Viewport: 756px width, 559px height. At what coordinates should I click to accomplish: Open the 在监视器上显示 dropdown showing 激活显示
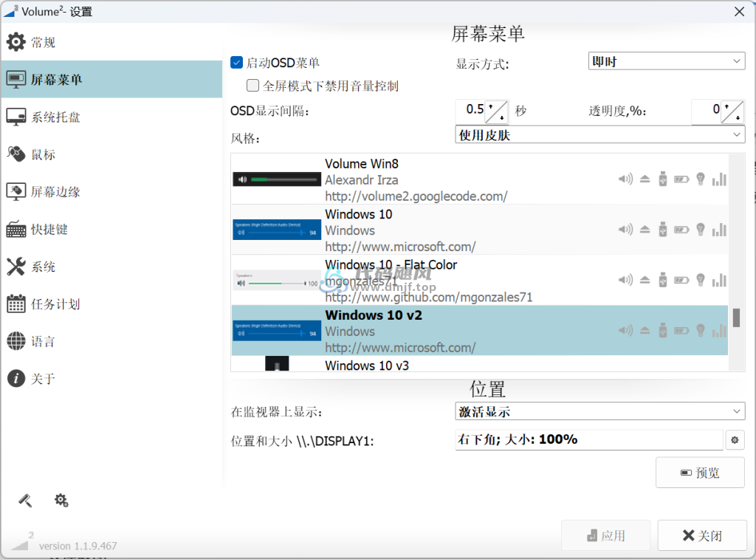coord(599,411)
